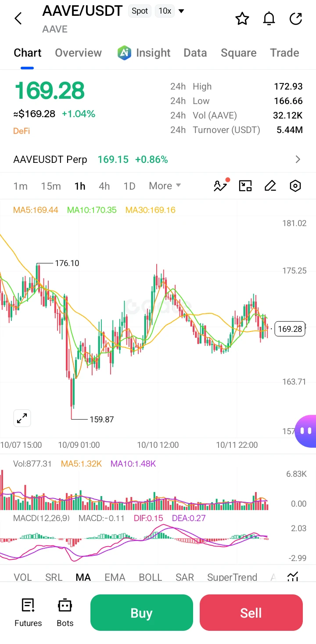Screen dimensions: 316x644
Task: Open More timeframes dropdown
Action: coord(165,186)
